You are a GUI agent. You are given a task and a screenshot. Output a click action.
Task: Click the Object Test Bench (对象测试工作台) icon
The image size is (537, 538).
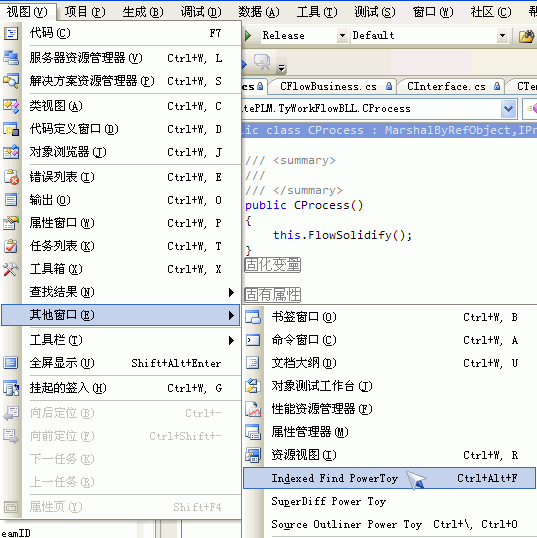253,386
